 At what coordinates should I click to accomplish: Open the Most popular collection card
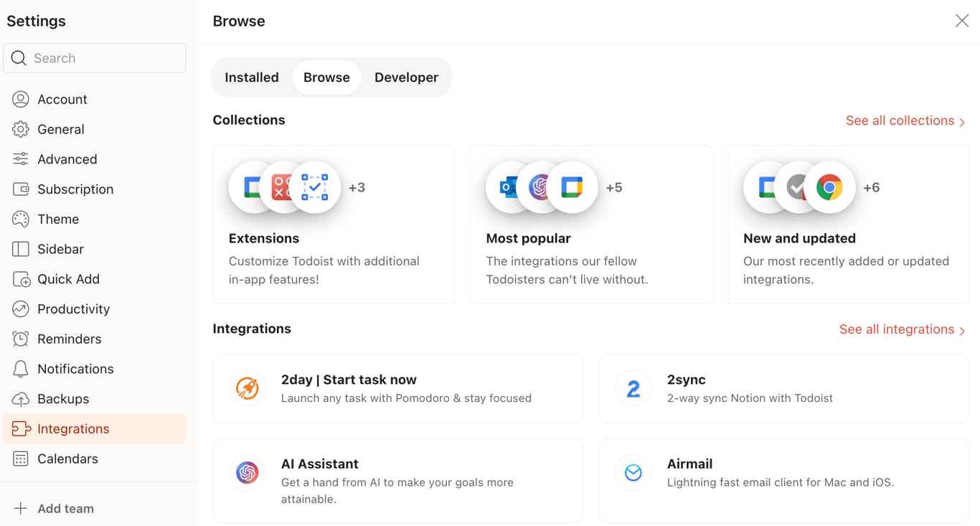click(591, 225)
